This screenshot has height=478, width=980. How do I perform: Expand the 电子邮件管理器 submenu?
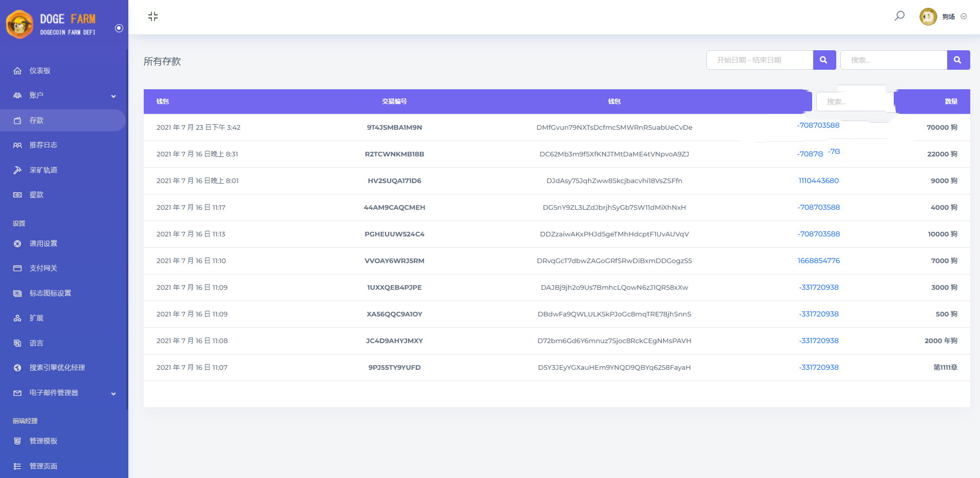(113, 393)
